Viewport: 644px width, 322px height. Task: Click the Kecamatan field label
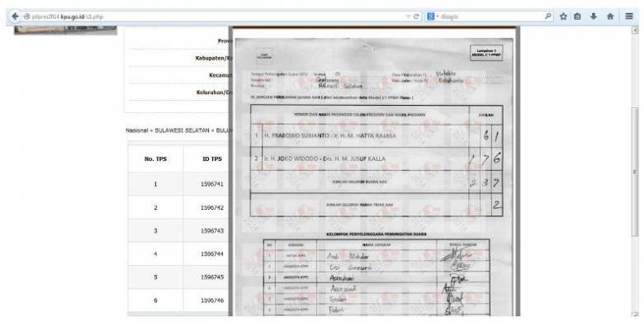221,75
